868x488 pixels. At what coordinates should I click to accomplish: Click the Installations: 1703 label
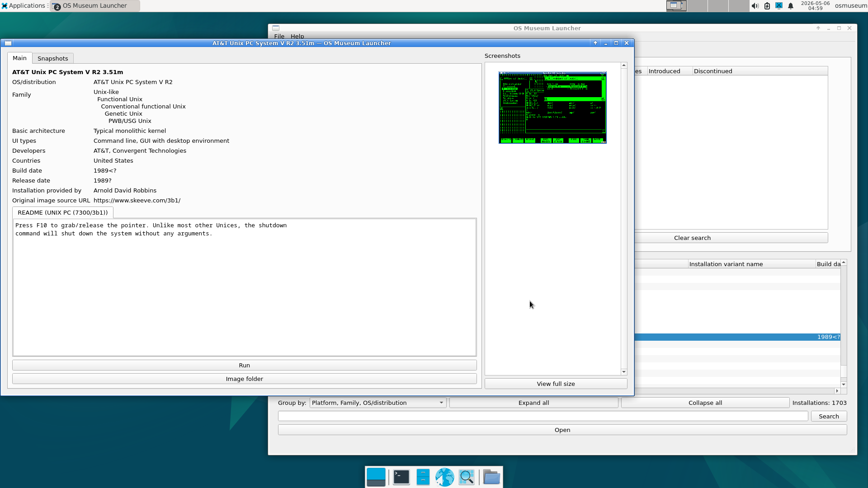820,403
